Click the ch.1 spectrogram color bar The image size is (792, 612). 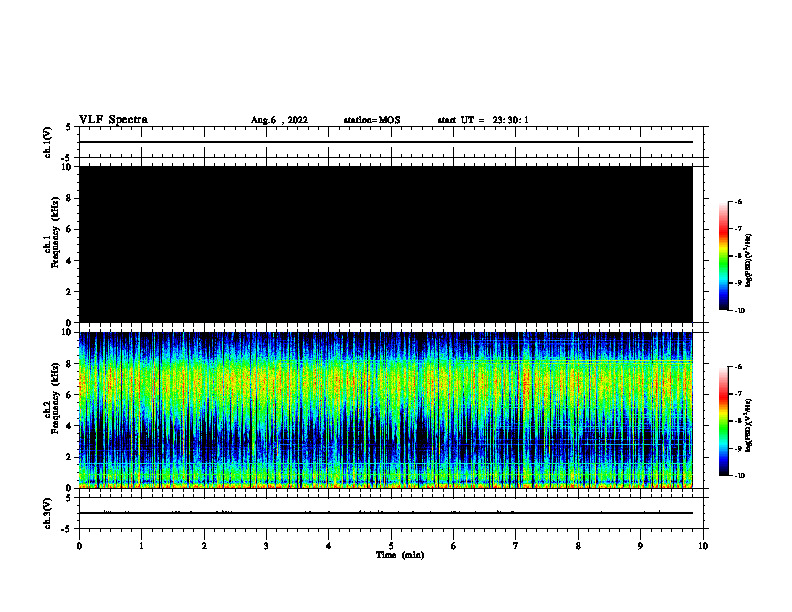724,256
